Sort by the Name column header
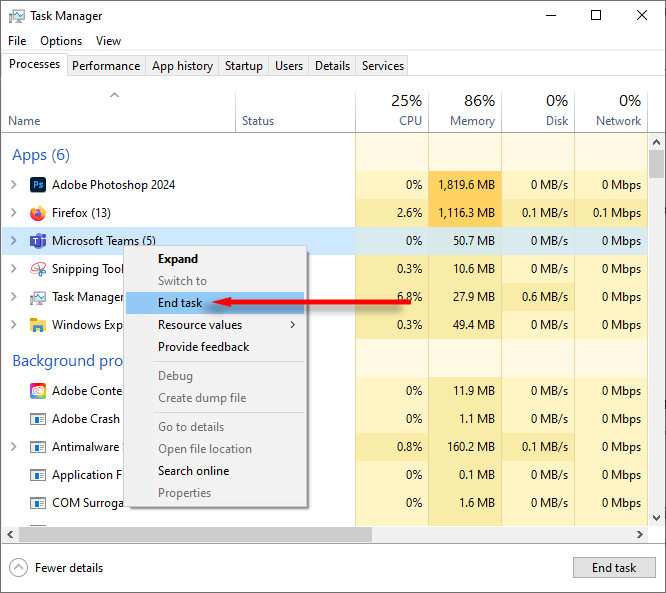 [119, 111]
